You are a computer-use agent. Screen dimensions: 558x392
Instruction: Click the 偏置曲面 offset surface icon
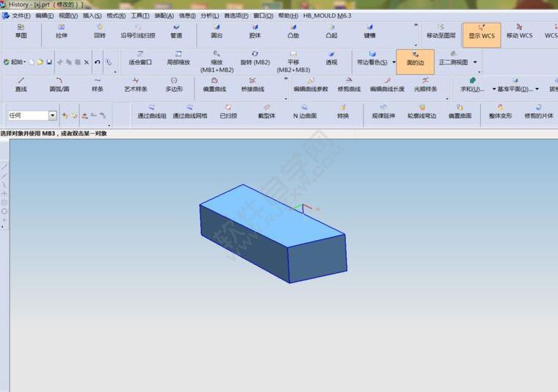(460, 112)
